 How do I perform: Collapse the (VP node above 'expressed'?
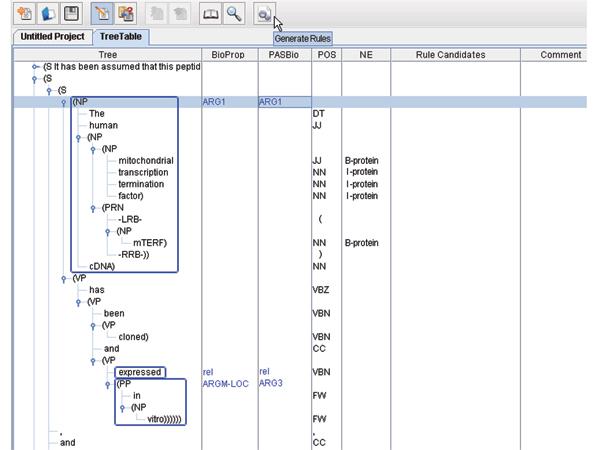pos(93,361)
